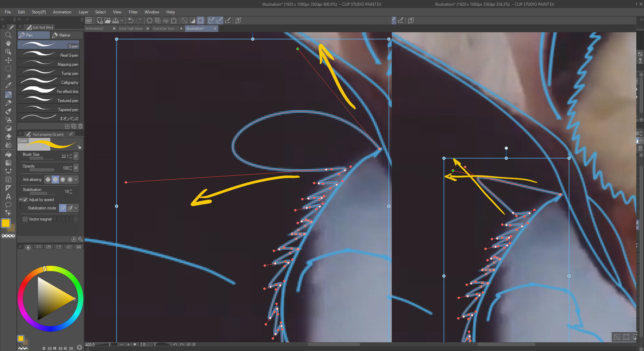
Task: Select the Airbrush tool
Action: click(x=8, y=120)
